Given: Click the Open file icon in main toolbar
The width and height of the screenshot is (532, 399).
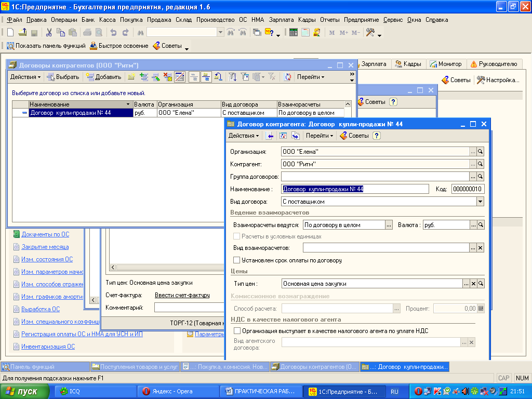Looking at the screenshot, I should click(22, 33).
